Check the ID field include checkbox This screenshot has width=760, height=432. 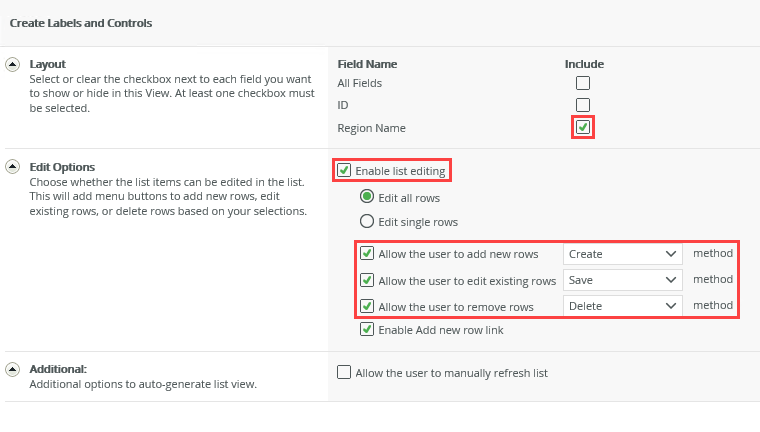coord(583,105)
